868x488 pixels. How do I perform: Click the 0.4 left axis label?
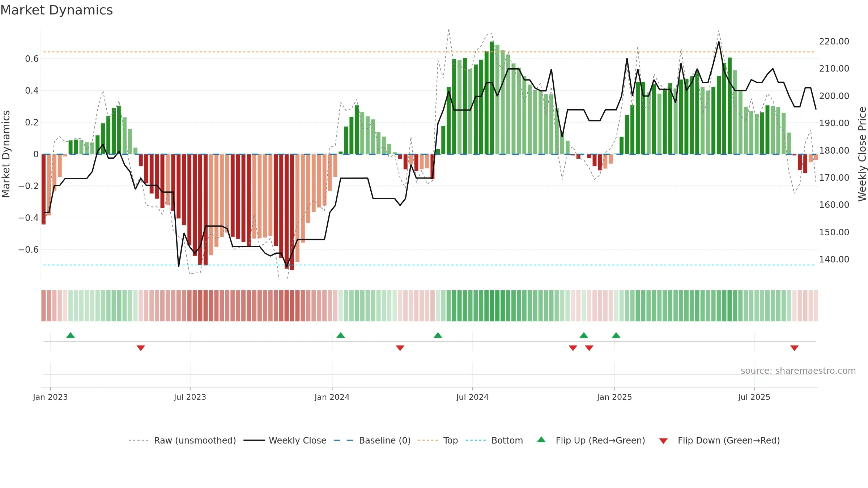[32, 90]
